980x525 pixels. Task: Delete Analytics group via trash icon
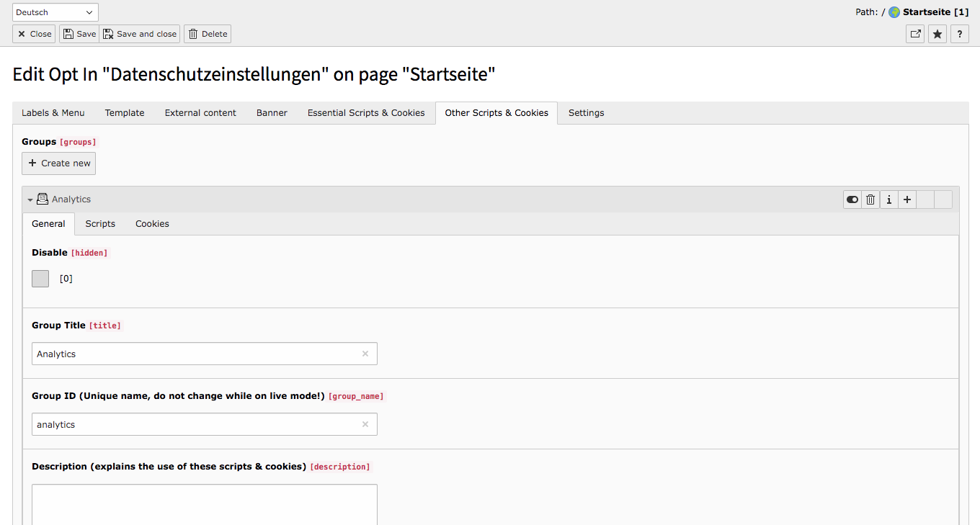click(870, 199)
